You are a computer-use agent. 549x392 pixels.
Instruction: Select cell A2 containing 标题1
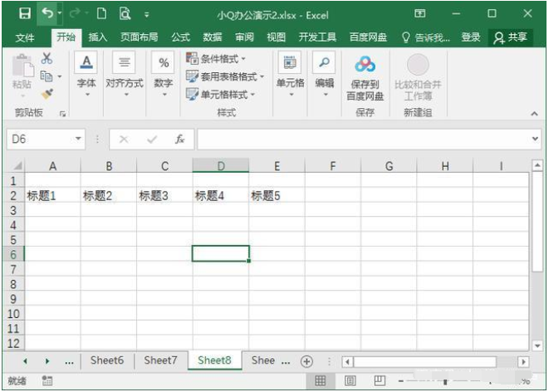pos(52,196)
